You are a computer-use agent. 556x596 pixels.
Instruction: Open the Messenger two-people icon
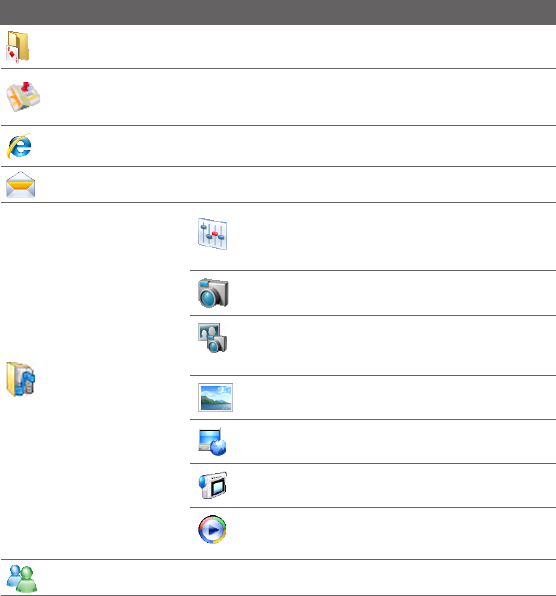point(22,578)
